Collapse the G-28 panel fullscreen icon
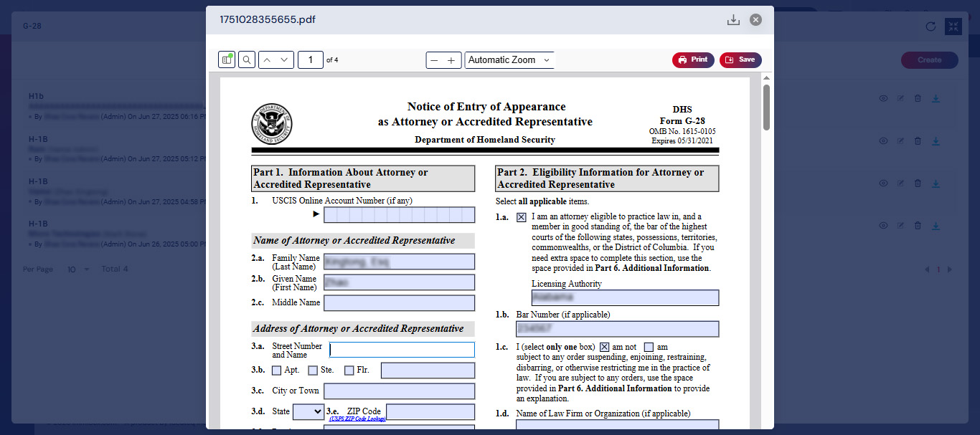The image size is (980, 435). (953, 27)
